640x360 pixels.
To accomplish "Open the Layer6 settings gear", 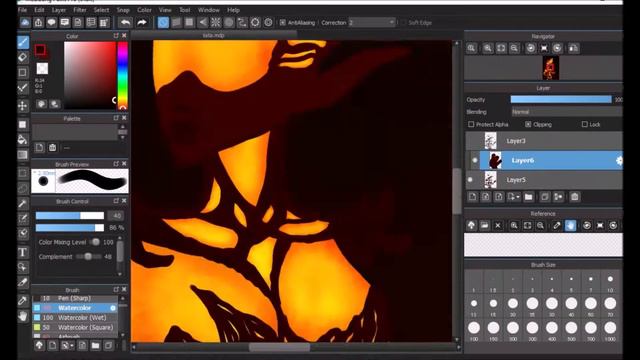I will [619, 160].
